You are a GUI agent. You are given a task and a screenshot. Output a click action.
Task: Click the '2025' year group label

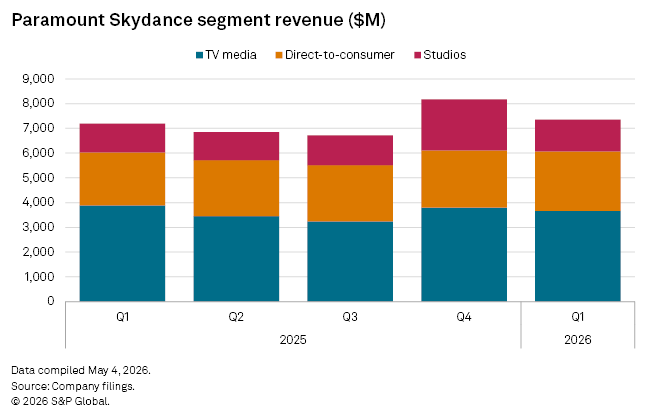(x=293, y=340)
